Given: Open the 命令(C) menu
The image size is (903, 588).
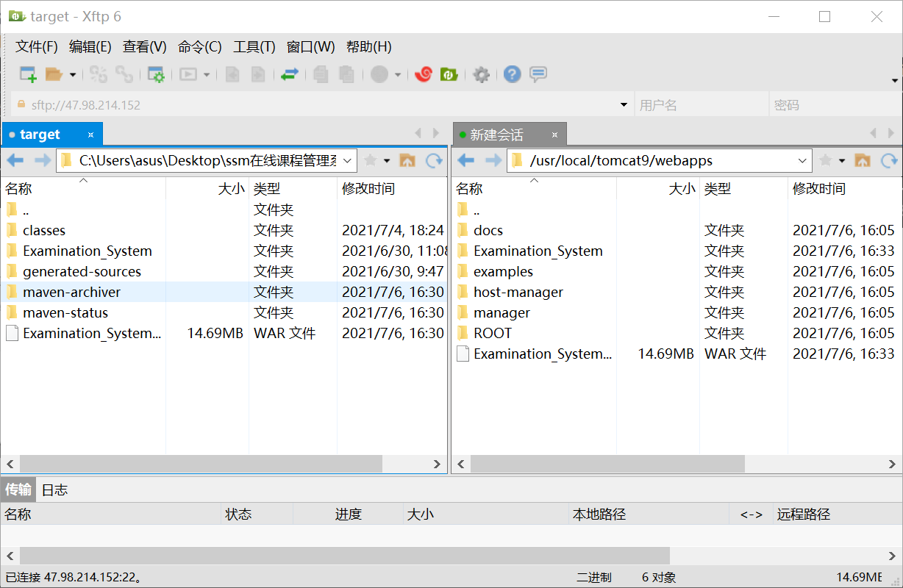Looking at the screenshot, I should (x=200, y=47).
